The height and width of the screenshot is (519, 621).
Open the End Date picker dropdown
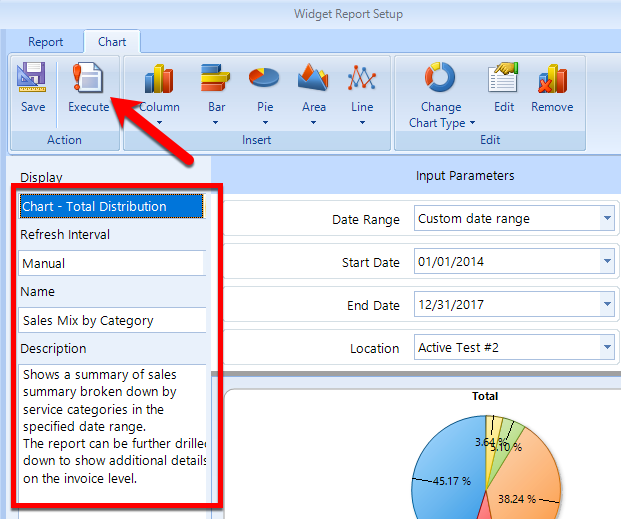[607, 306]
